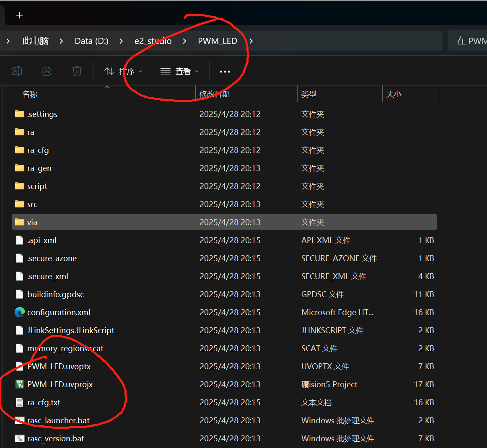Open the 排序 sort dropdown
487x448 pixels.
123,71
